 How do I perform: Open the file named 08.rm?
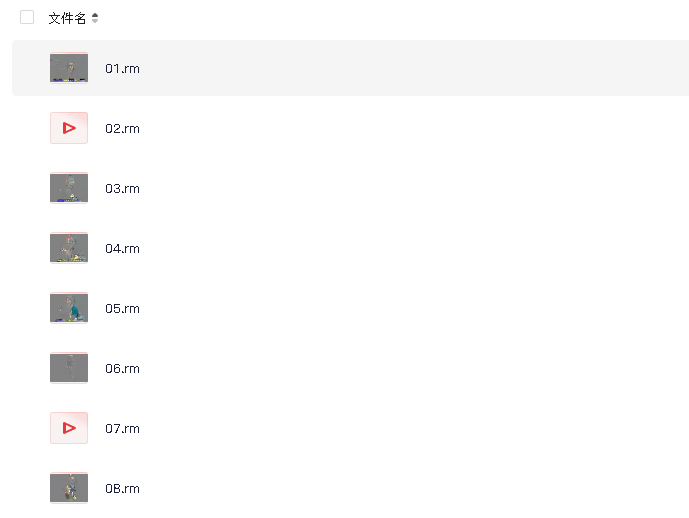click(122, 489)
